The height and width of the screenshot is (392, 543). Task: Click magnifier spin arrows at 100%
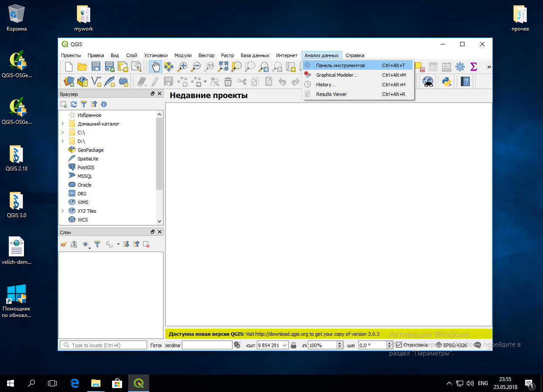(x=340, y=345)
